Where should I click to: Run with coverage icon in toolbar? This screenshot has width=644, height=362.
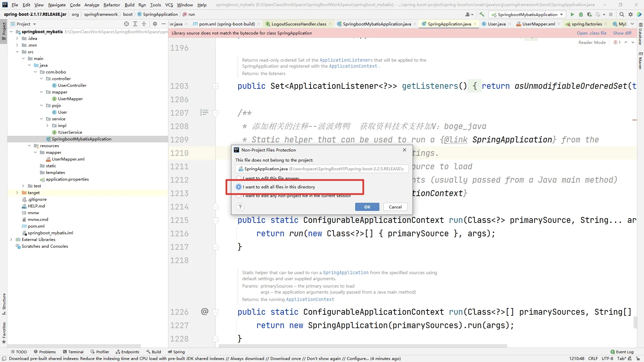pyautogui.click(x=589, y=14)
